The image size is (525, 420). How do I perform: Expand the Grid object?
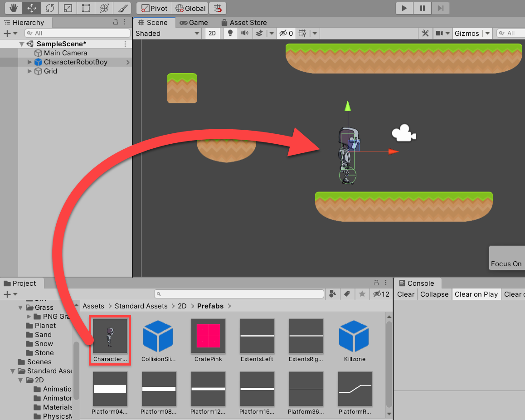[x=30, y=71]
